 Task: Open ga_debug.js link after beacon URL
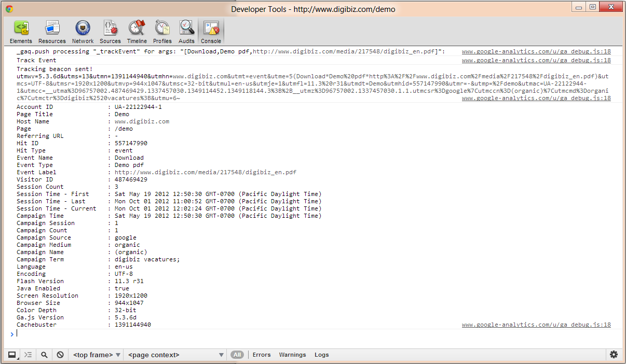536,98
